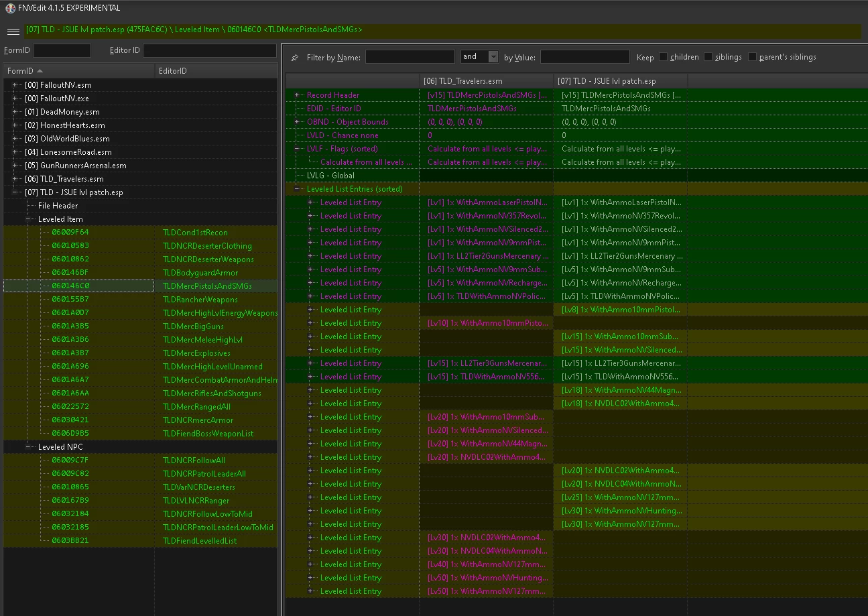Expand the FalloutNV.esm plugin node

point(15,85)
